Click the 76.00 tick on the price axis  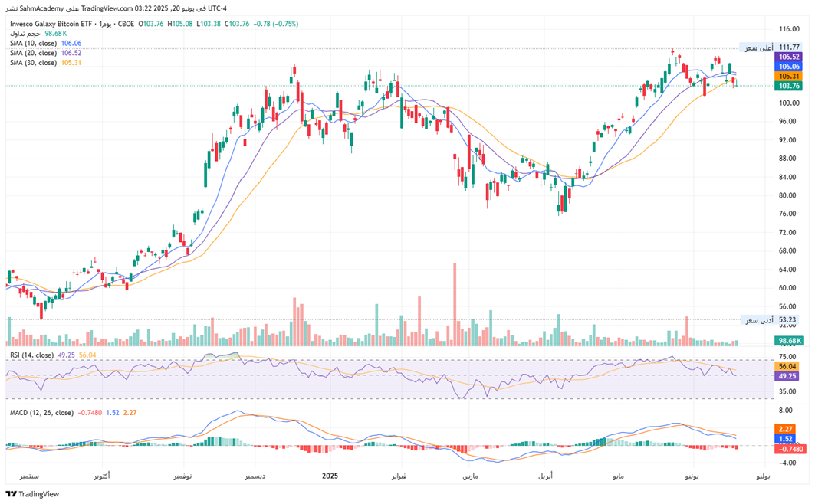(x=787, y=214)
